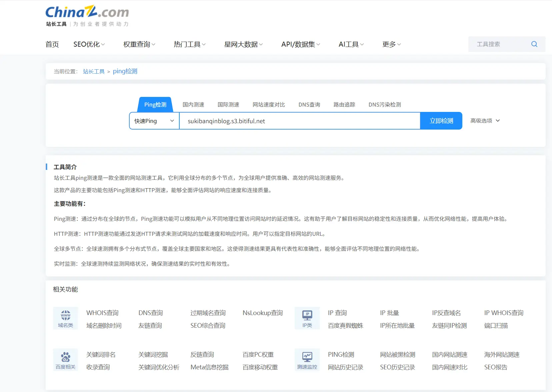This screenshot has height=392, width=552.
Task: Open the WHOIS查询 link
Action: (x=102, y=313)
